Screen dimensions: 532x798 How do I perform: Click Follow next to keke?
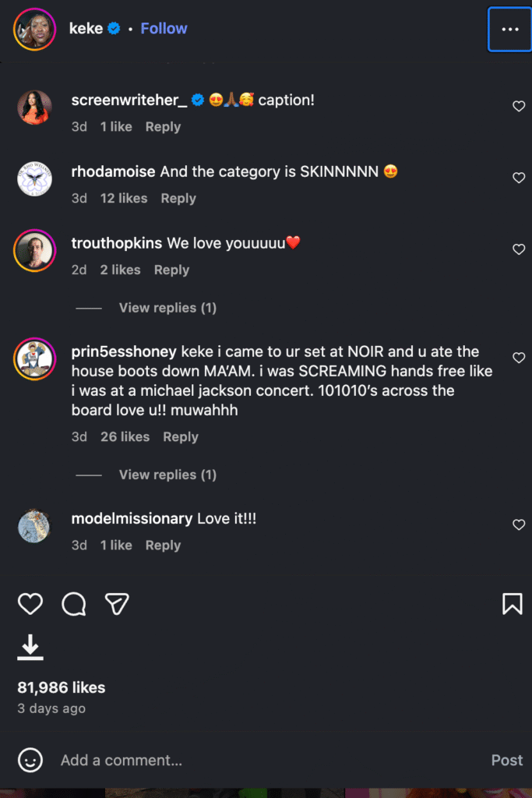point(164,28)
